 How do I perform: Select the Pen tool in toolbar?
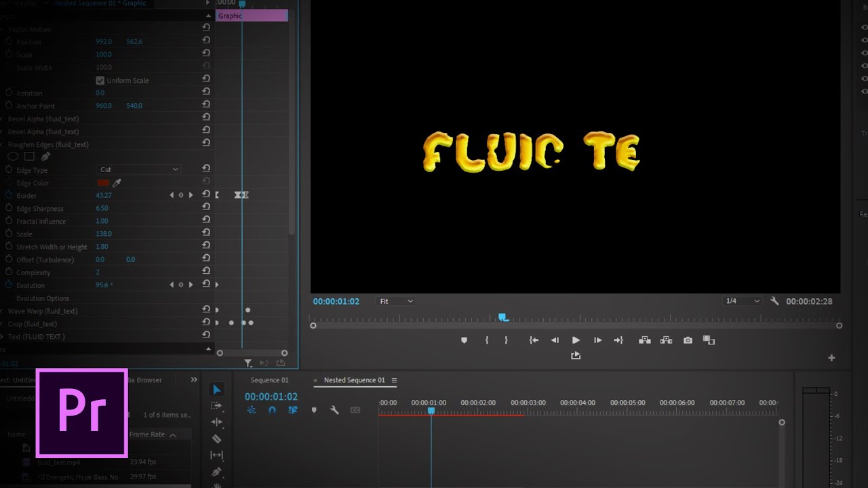point(216,471)
